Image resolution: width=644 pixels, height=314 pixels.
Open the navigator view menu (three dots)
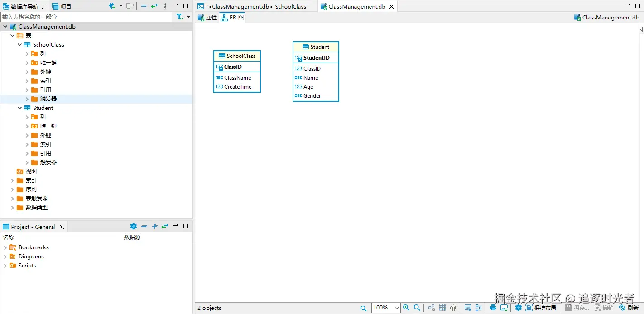click(165, 6)
